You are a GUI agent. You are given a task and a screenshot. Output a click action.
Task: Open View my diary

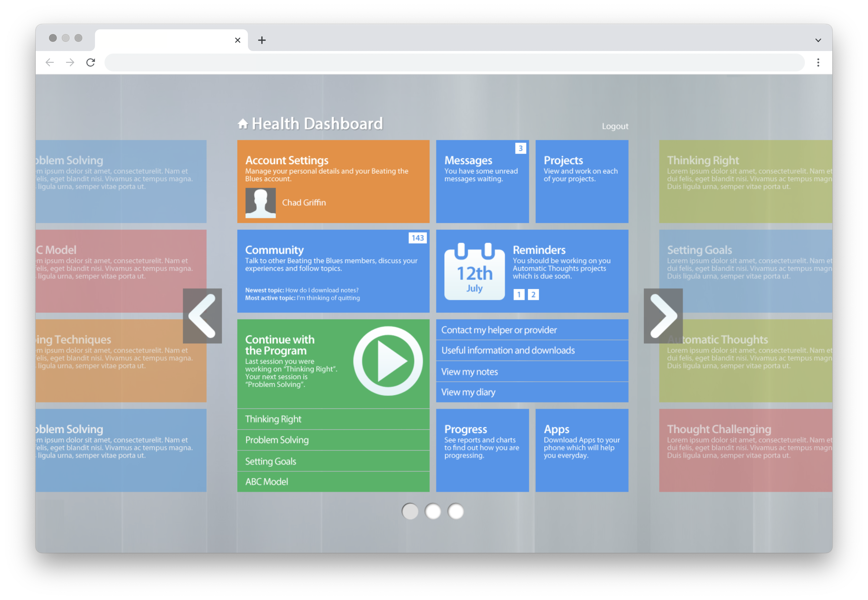[x=532, y=392]
